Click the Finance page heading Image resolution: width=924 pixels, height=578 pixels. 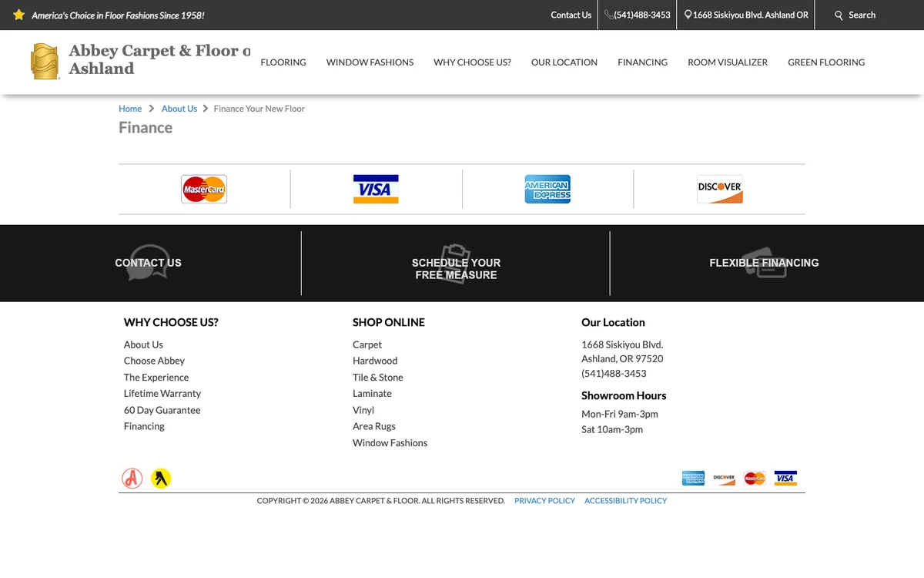pos(146,128)
